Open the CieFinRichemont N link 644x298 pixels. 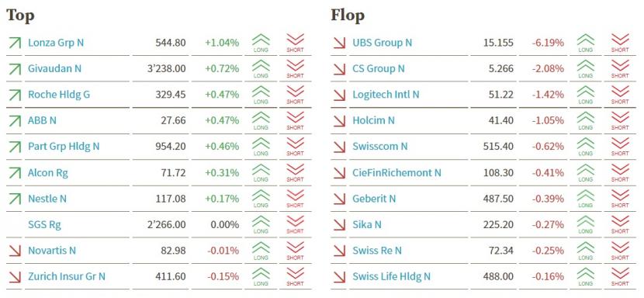(x=396, y=172)
